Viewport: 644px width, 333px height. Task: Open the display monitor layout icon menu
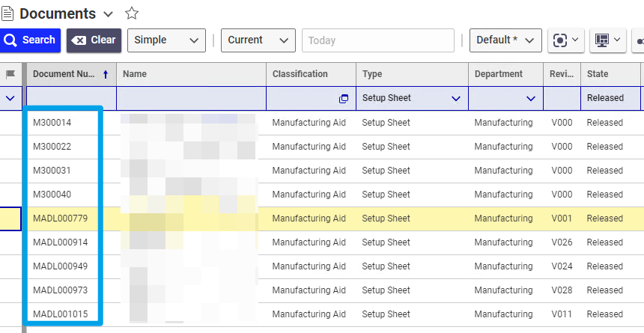607,40
